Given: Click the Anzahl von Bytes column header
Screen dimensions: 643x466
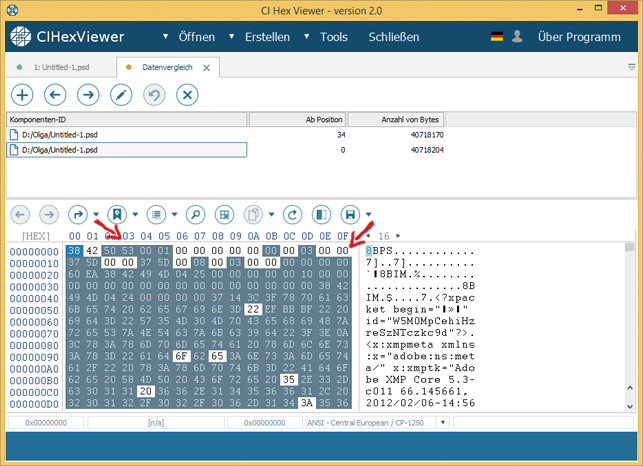Looking at the screenshot, I should pyautogui.click(x=396, y=120).
